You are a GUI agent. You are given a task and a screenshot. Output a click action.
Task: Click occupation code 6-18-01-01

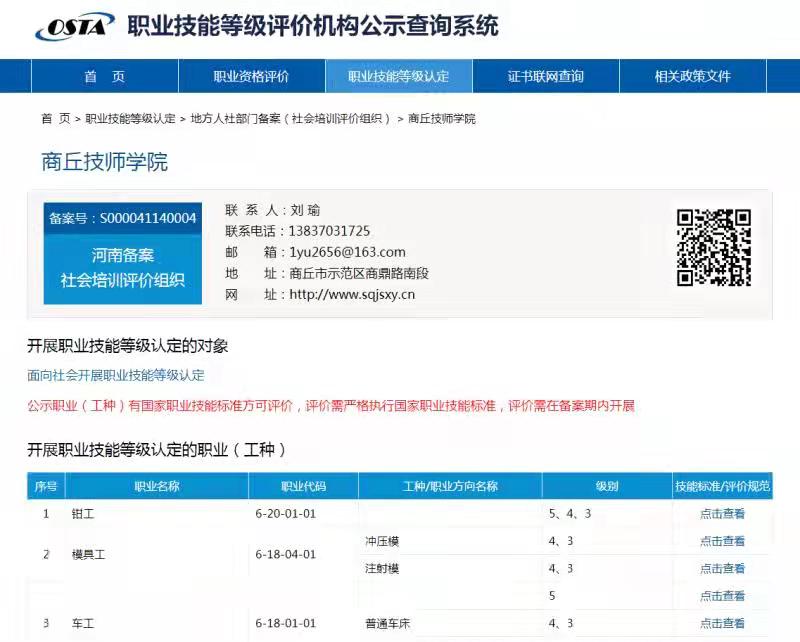point(286,623)
